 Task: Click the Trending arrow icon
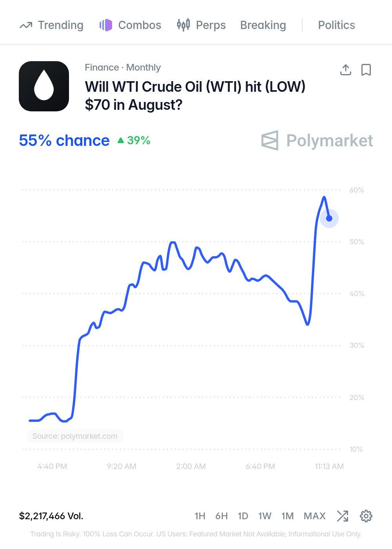[26, 25]
